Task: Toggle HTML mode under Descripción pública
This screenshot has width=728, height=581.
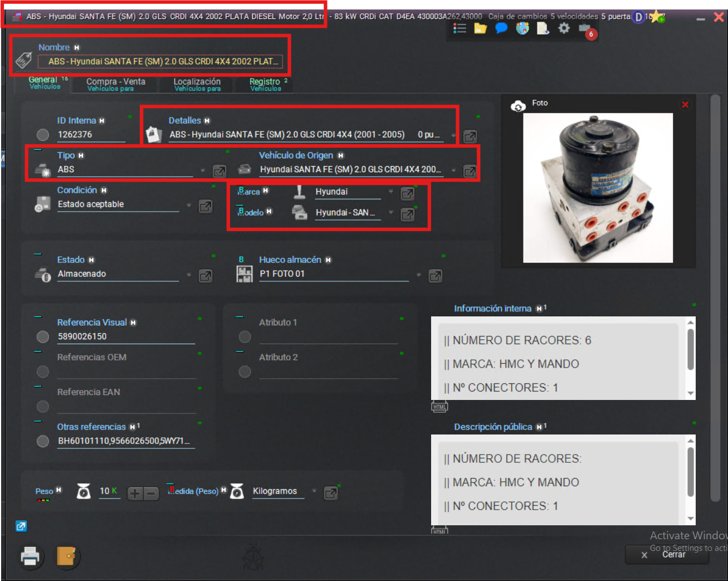Action: click(439, 531)
